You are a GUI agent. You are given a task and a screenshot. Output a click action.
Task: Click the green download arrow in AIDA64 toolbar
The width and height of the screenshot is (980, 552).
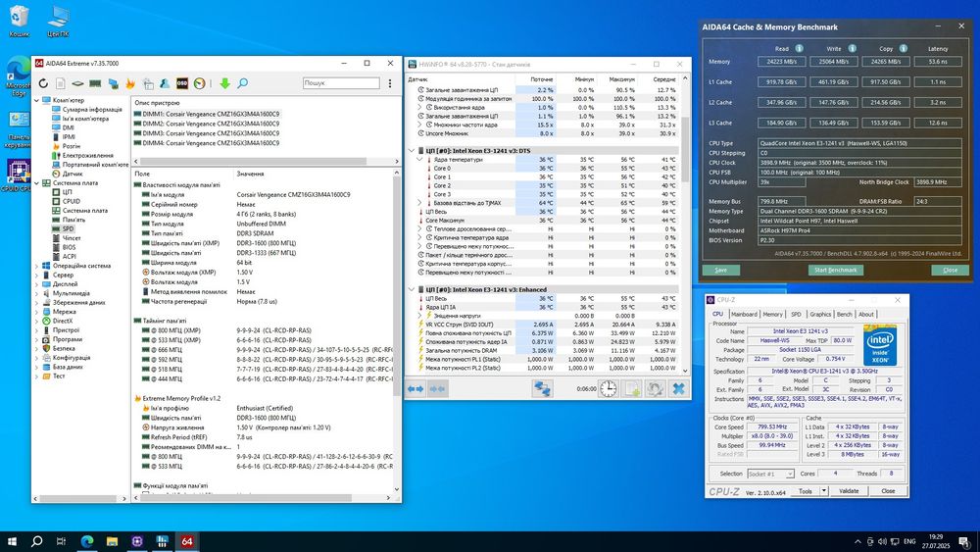point(225,83)
